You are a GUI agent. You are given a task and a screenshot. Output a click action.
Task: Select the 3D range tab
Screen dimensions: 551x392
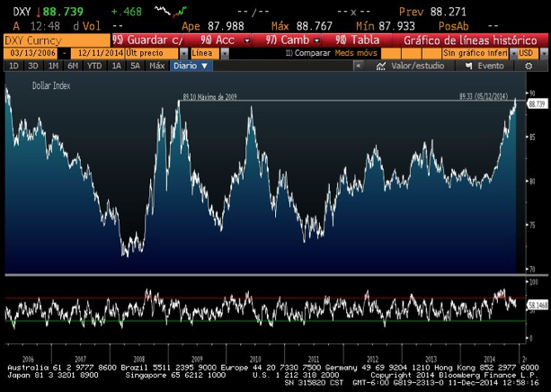point(33,66)
